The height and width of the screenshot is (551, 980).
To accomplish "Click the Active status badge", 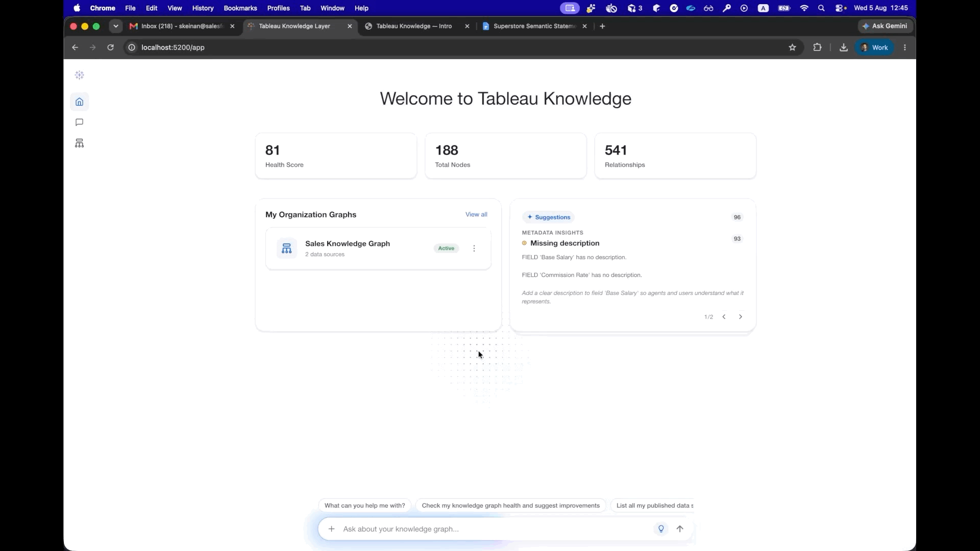I will tap(446, 248).
